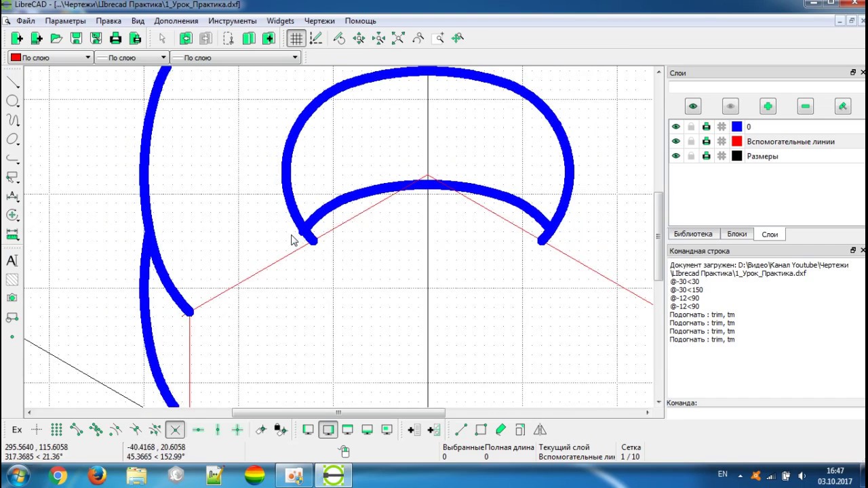Toggle grid display in the top toolbar

coord(296,39)
